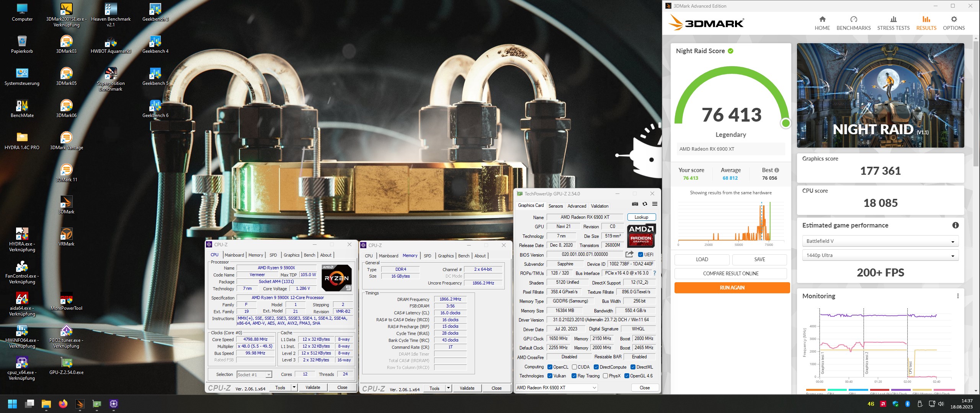The height and width of the screenshot is (413, 980).
Task: Click the Night Raid benchmark thumbnail image
Action: click(880, 95)
